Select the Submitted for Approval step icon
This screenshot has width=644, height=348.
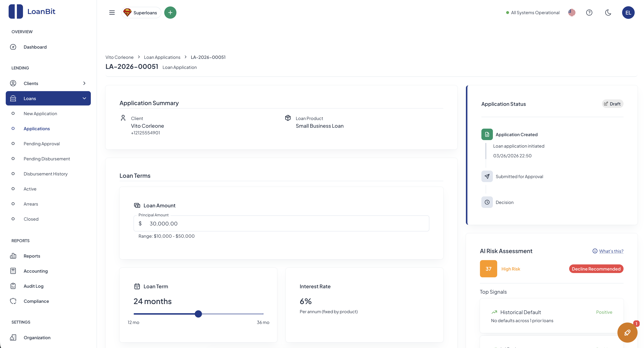(487, 176)
